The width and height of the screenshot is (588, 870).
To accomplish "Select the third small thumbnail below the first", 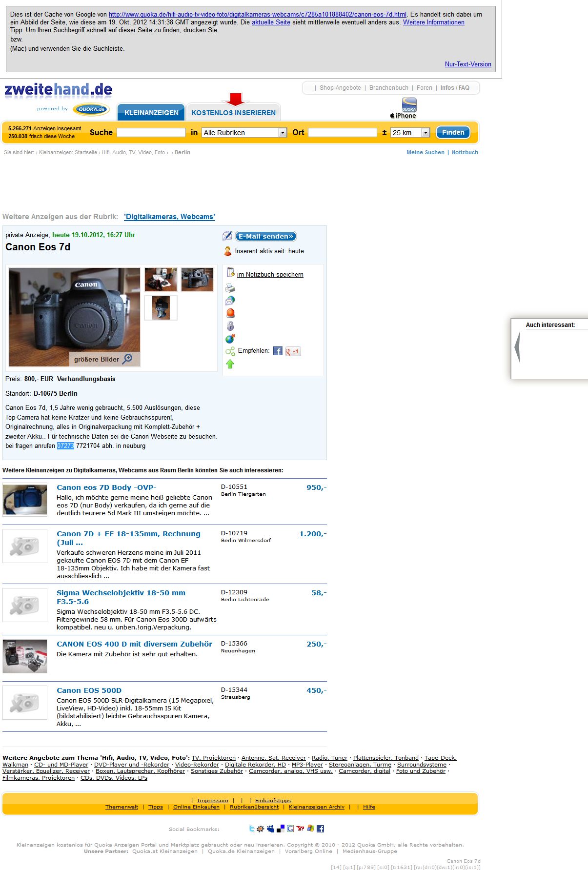I will pos(161,308).
